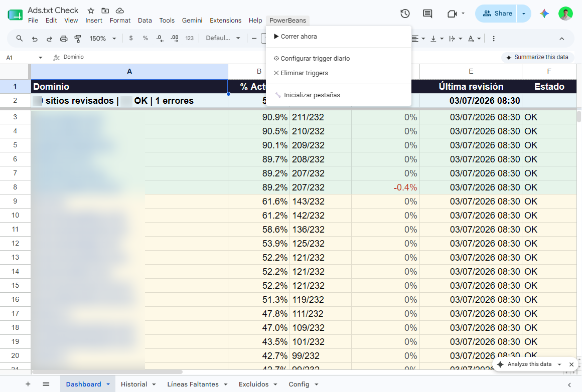Expand the Analyze this data dropdown

click(x=559, y=364)
